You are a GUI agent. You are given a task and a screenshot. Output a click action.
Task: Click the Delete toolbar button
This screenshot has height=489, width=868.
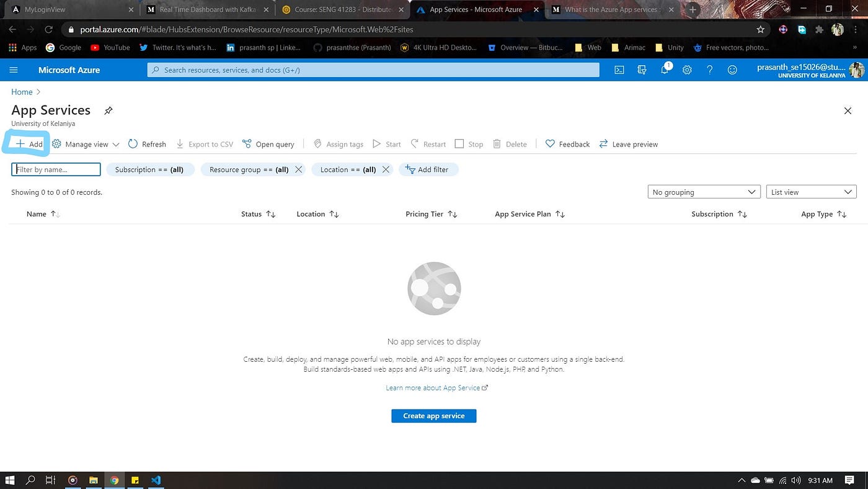tap(510, 144)
